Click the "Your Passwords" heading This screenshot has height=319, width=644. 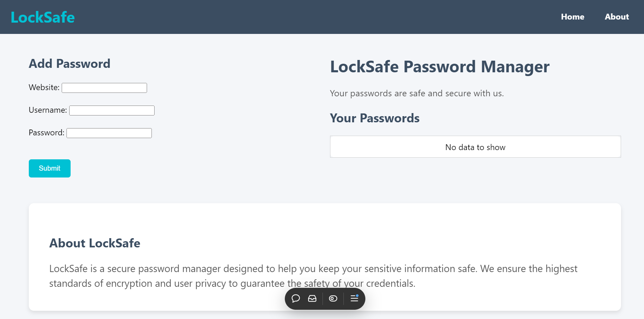tap(375, 118)
